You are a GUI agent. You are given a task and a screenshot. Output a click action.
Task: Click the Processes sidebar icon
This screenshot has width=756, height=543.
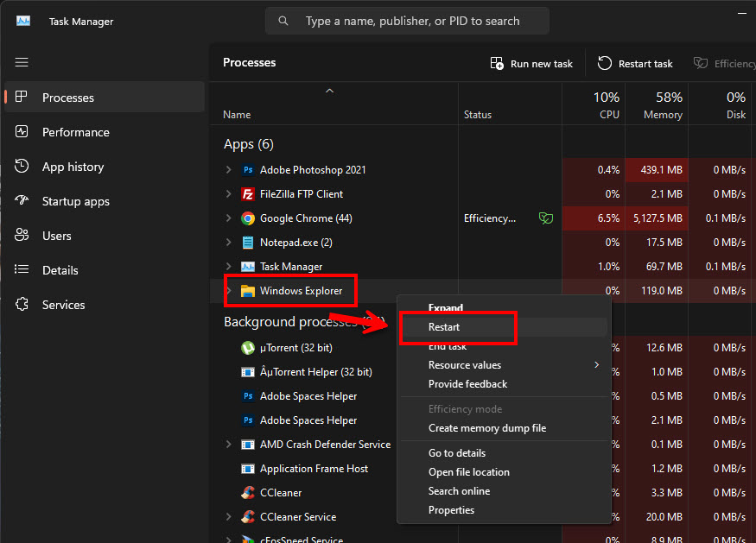tap(22, 97)
